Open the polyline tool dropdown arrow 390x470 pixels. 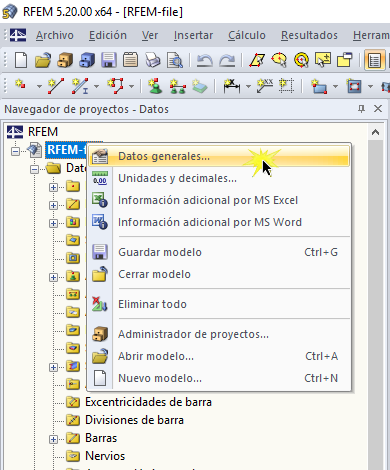coord(132,87)
